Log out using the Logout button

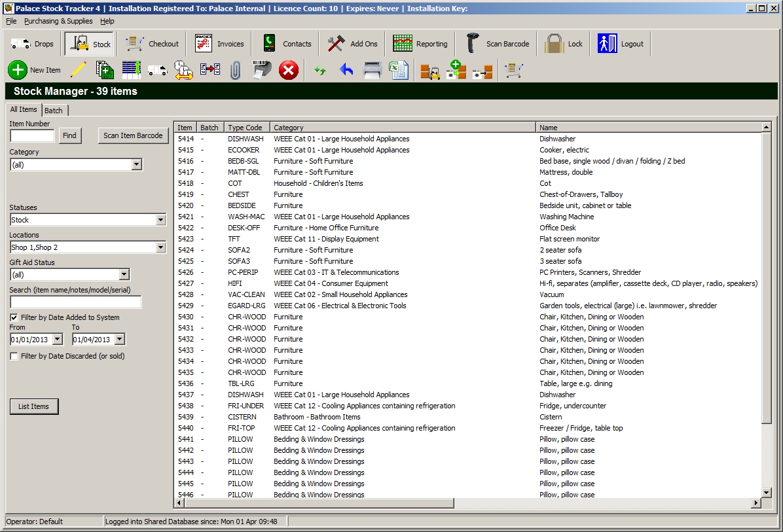621,44
